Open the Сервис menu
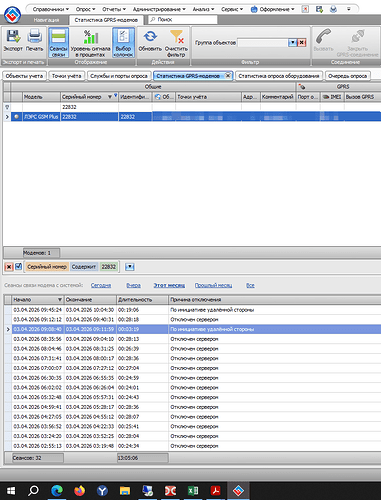381x500 pixels. pyautogui.click(x=232, y=9)
